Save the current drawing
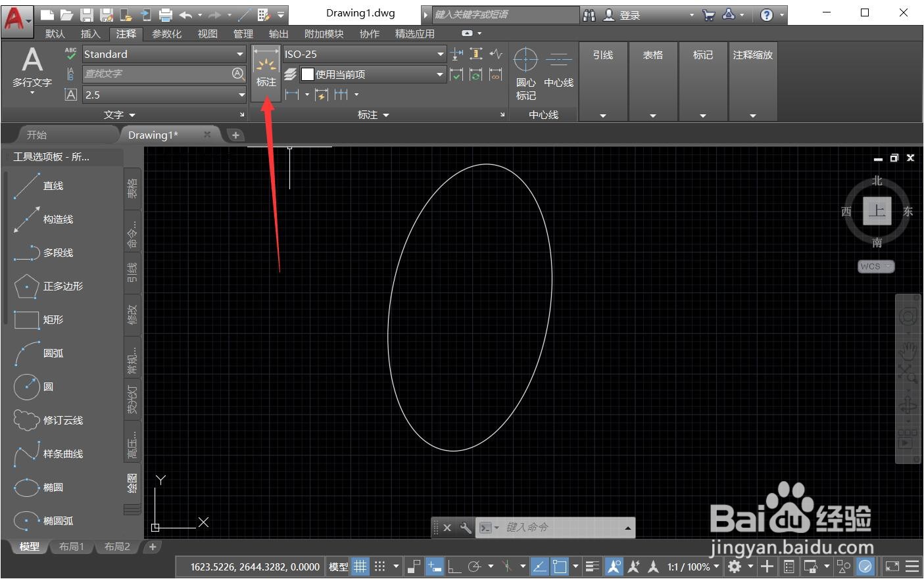Viewport: 924px width, 579px height. point(86,14)
